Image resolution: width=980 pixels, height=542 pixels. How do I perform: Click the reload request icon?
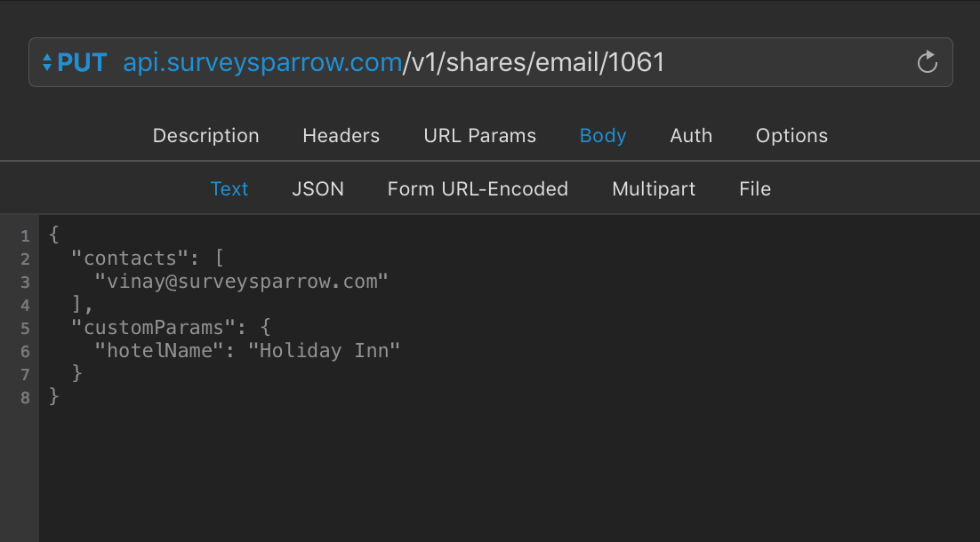[927, 62]
